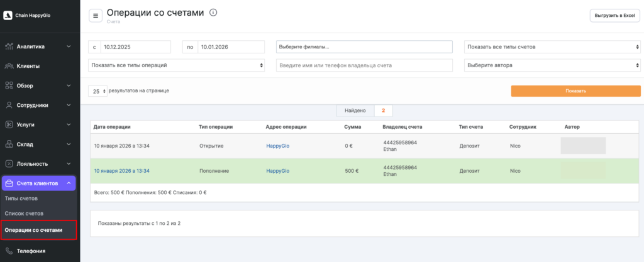Open the operation types filter dropdown
644x262 pixels.
click(177, 65)
